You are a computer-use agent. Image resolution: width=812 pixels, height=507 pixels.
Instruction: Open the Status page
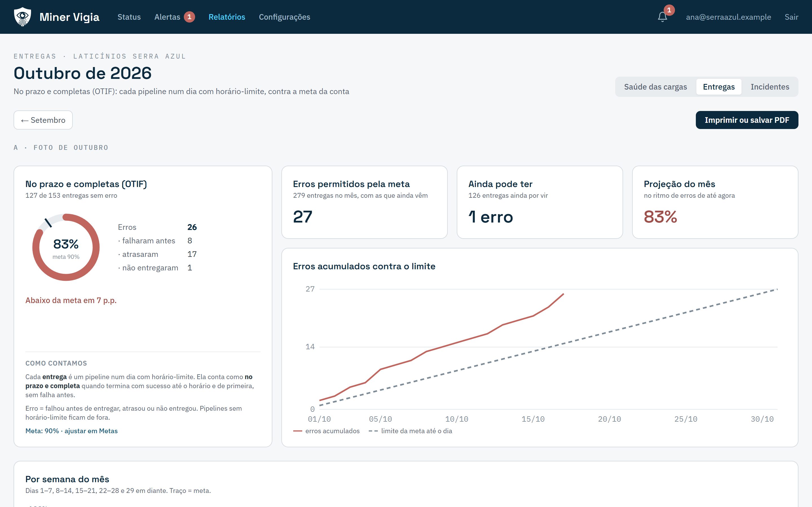pos(129,17)
